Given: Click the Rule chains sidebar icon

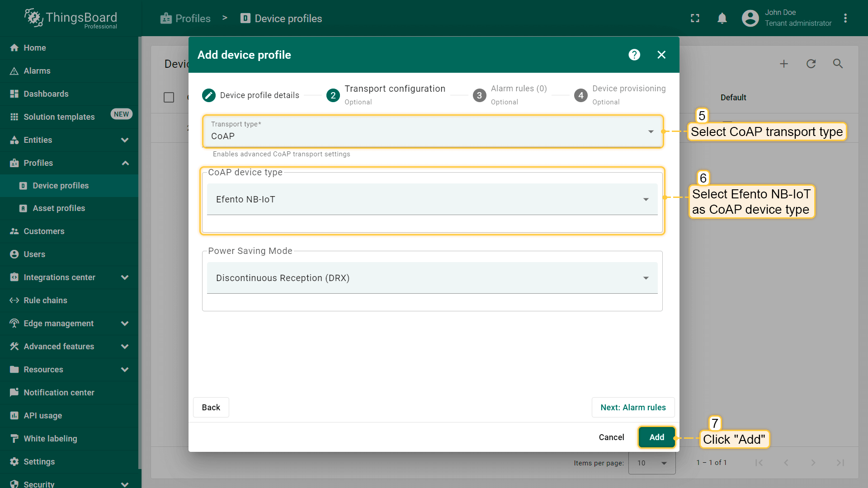Looking at the screenshot, I should pos(14,300).
